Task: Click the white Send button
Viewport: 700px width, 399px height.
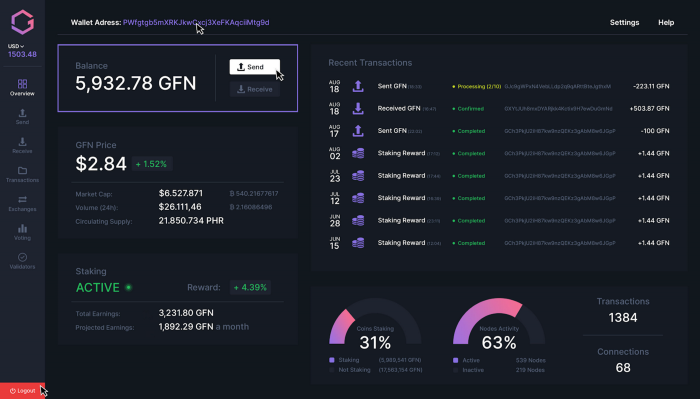Action: click(x=254, y=67)
